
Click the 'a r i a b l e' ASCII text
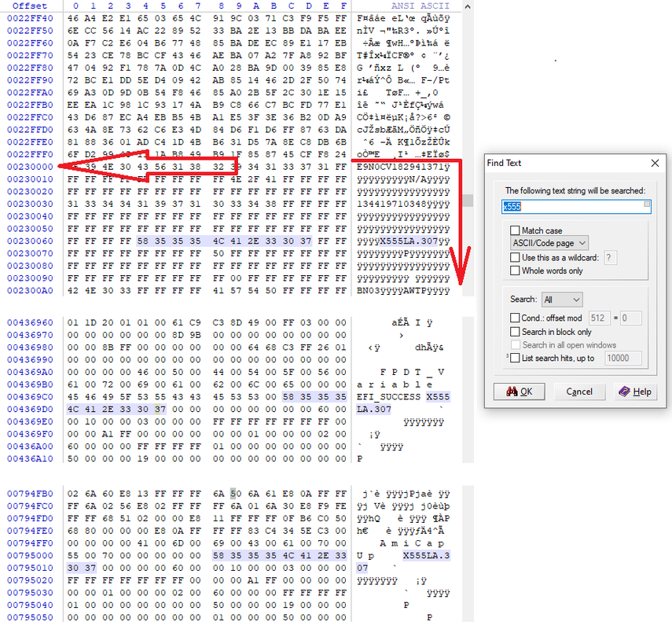(395, 384)
